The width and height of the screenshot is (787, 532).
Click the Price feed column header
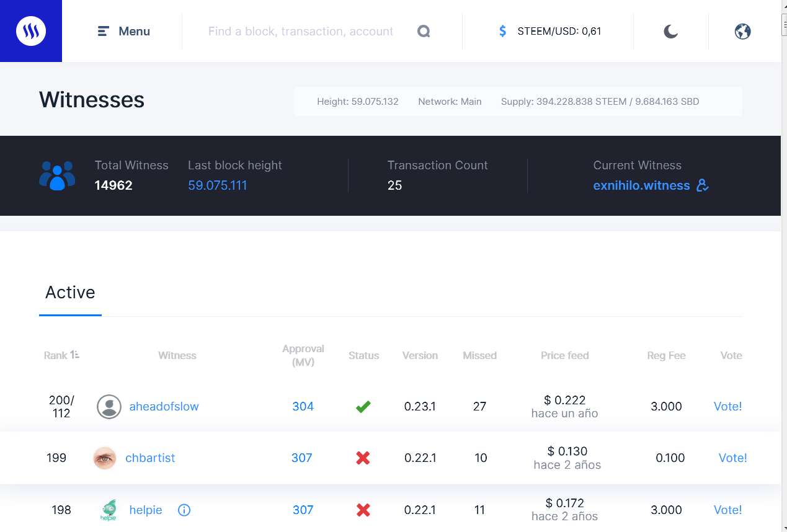tap(565, 355)
